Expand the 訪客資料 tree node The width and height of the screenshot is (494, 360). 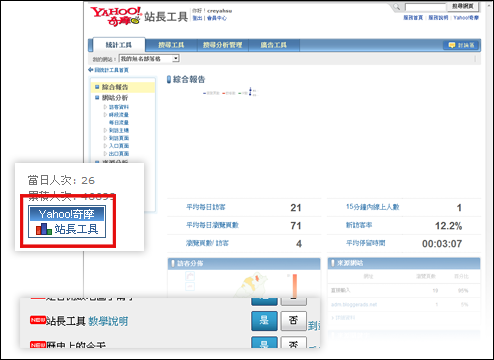[x=105, y=107]
